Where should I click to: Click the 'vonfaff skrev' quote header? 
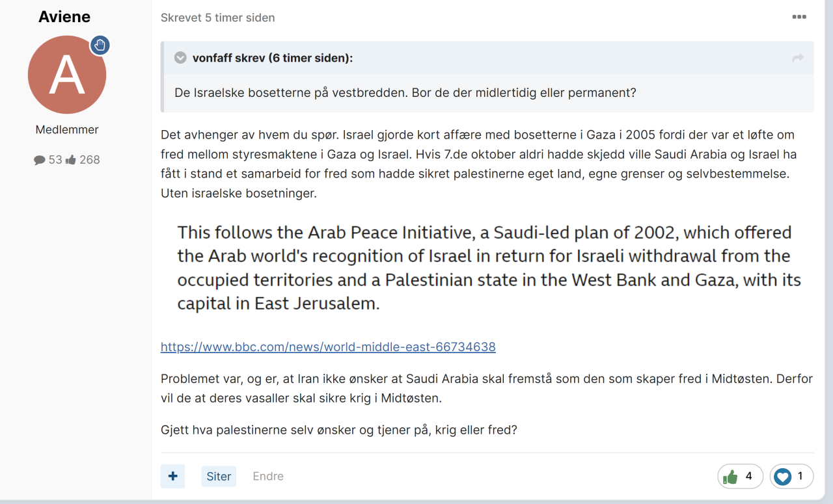273,58
